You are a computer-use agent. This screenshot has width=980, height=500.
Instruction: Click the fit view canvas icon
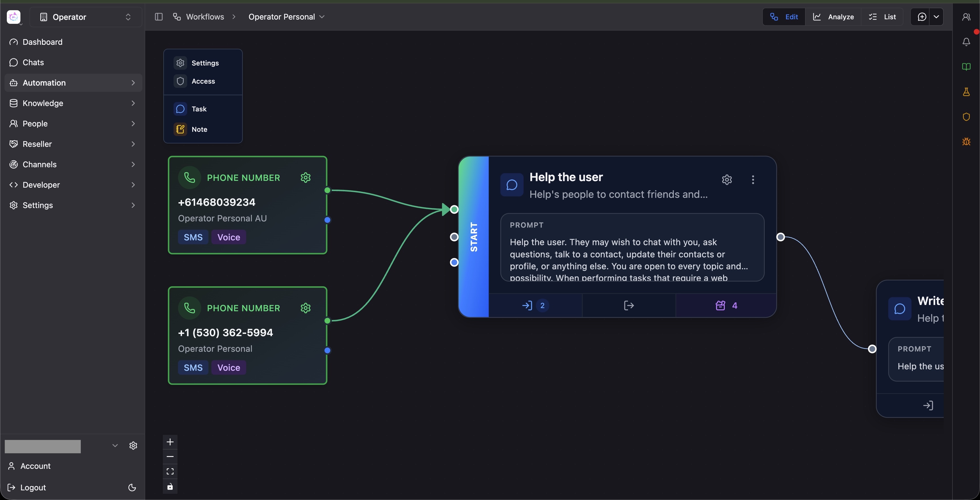click(170, 471)
